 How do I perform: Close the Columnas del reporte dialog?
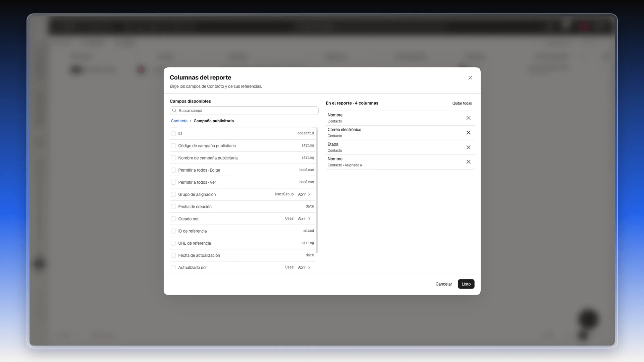pos(470,78)
